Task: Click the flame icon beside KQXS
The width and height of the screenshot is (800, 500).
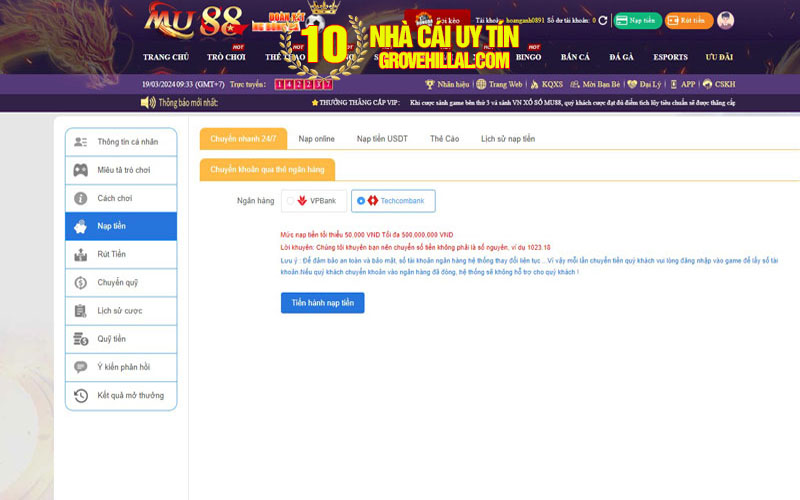Action: pos(535,84)
